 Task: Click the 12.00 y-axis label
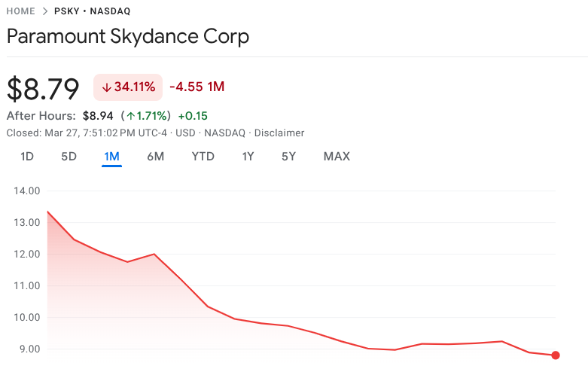point(27,255)
